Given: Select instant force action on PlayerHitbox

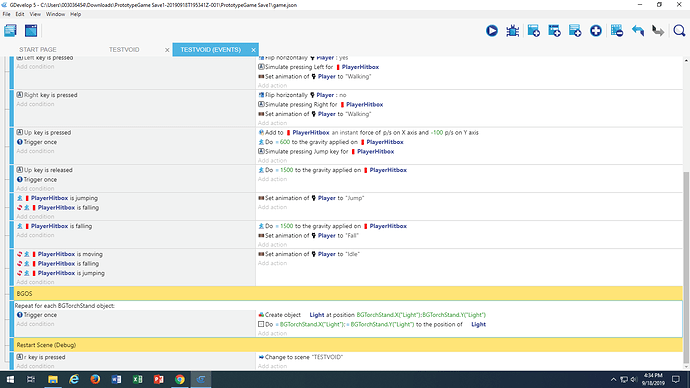Looking at the screenshot, I should tap(369, 132).
